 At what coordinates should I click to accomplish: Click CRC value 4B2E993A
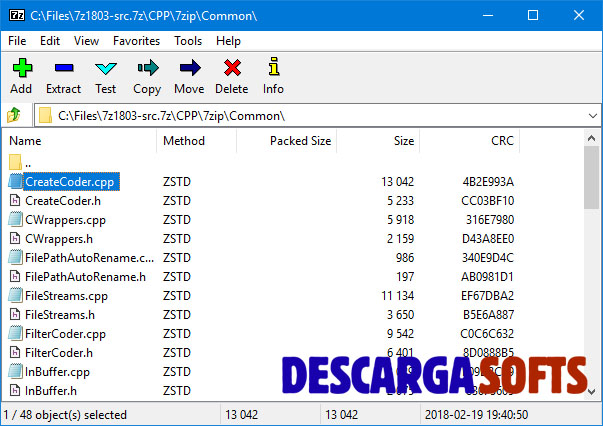(488, 181)
